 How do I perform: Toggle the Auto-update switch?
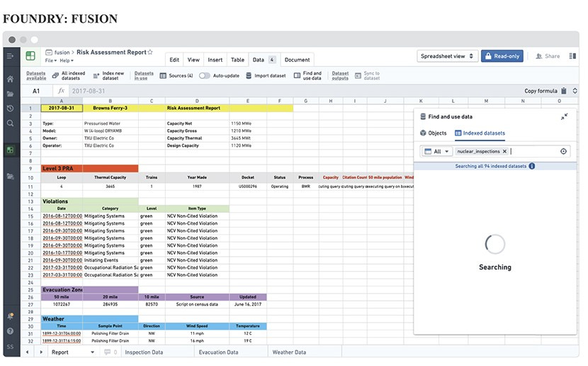[x=204, y=75]
